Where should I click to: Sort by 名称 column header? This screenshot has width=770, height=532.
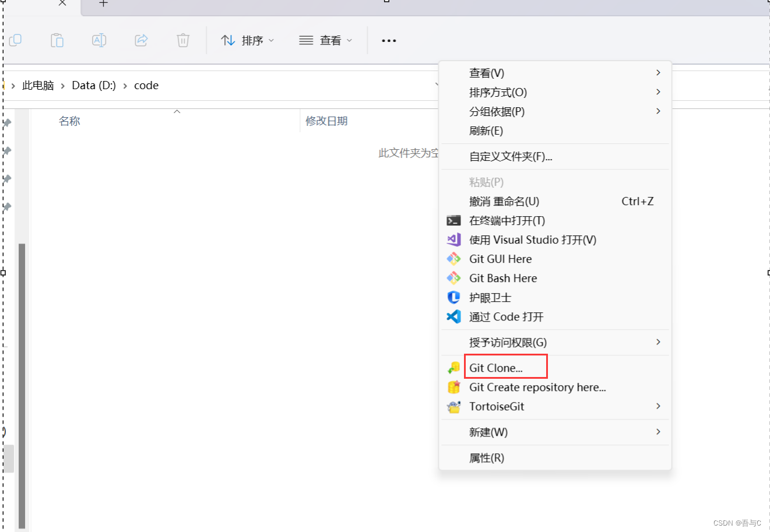tap(69, 121)
